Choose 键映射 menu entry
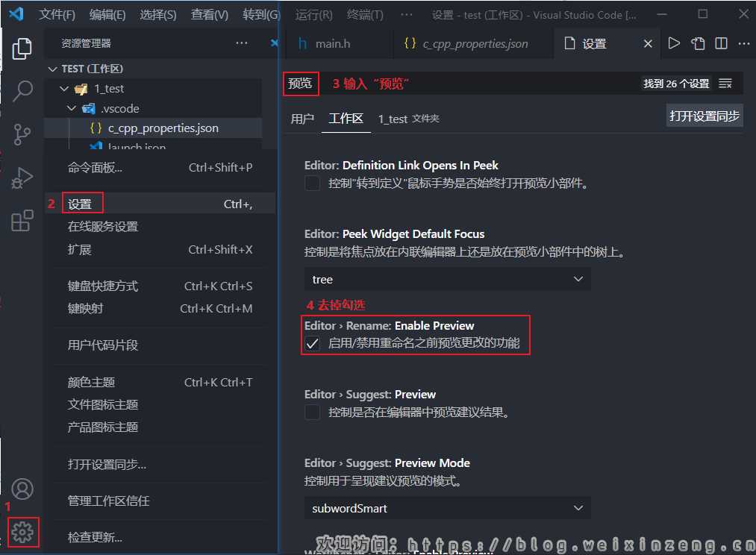This screenshot has height=555, width=756. 160,309
